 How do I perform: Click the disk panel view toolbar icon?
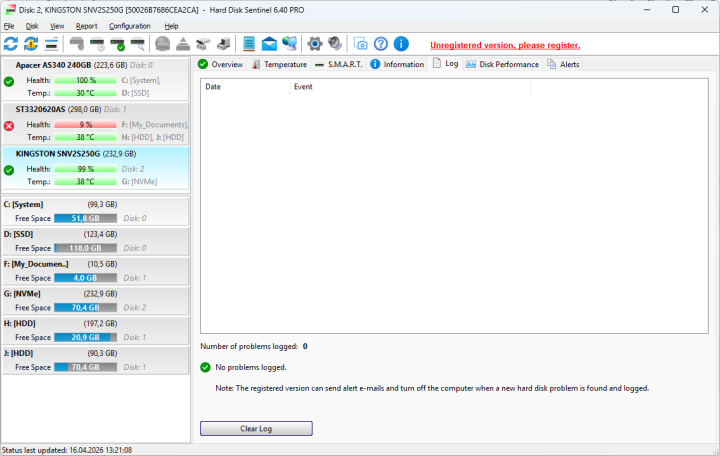[51, 44]
